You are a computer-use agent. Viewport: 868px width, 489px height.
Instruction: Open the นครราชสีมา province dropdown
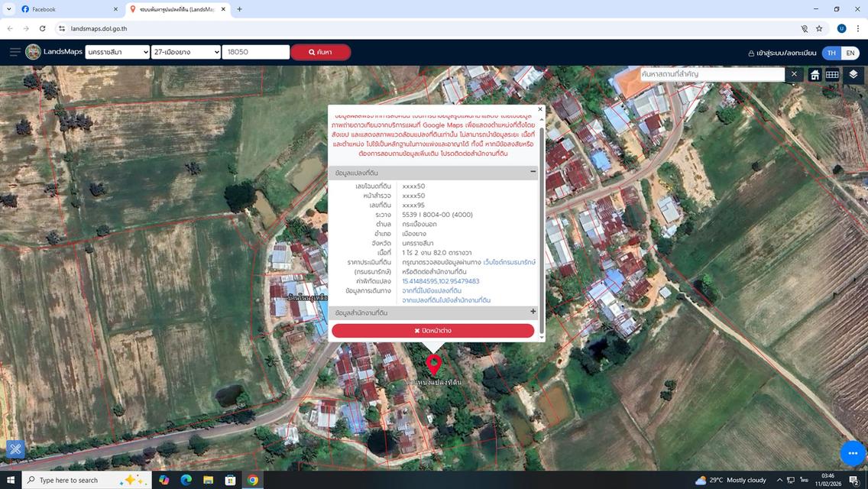pos(118,52)
